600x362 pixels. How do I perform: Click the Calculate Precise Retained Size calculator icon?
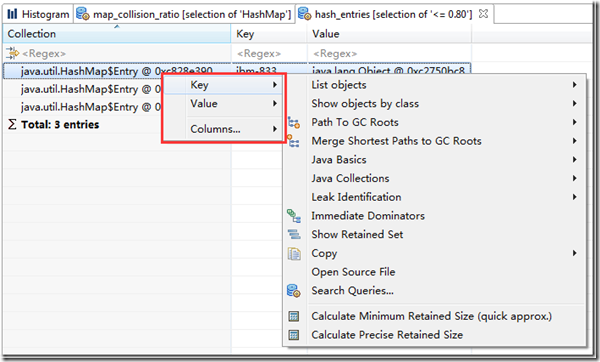point(294,335)
